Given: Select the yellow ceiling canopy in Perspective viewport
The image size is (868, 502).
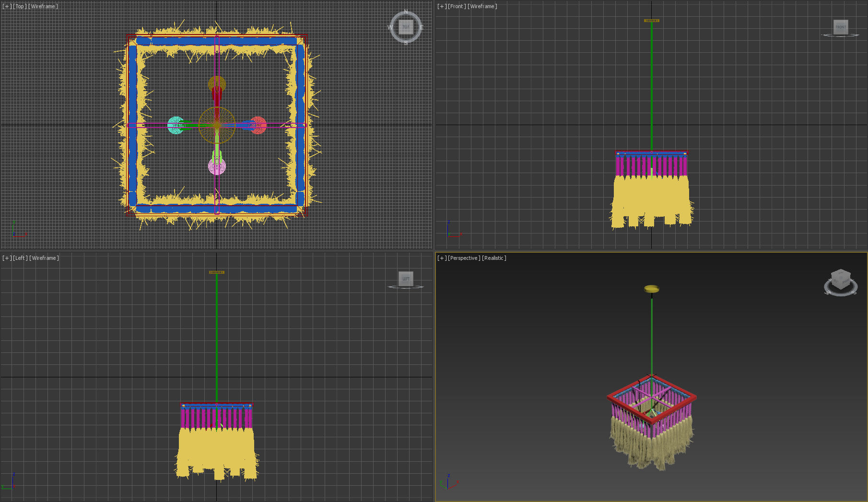Looking at the screenshot, I should 652,289.
